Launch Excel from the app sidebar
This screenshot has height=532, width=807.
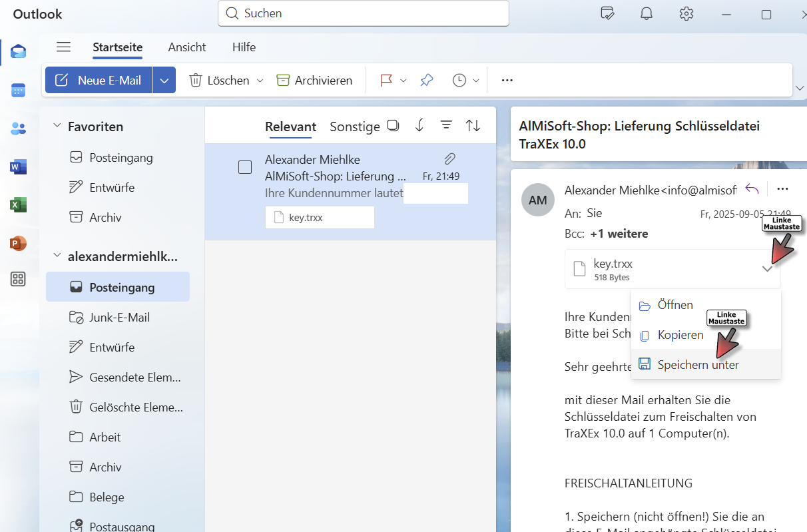(x=18, y=205)
